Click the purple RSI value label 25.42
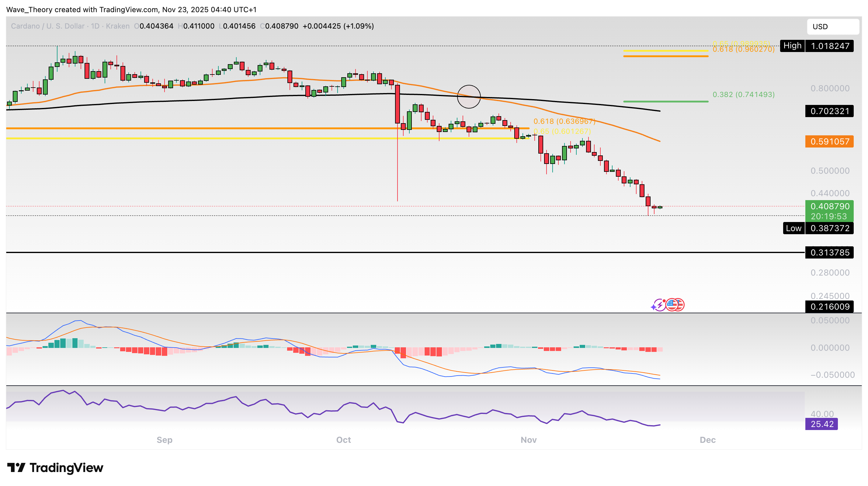Image resolution: width=868 pixels, height=486 pixels. (x=821, y=424)
